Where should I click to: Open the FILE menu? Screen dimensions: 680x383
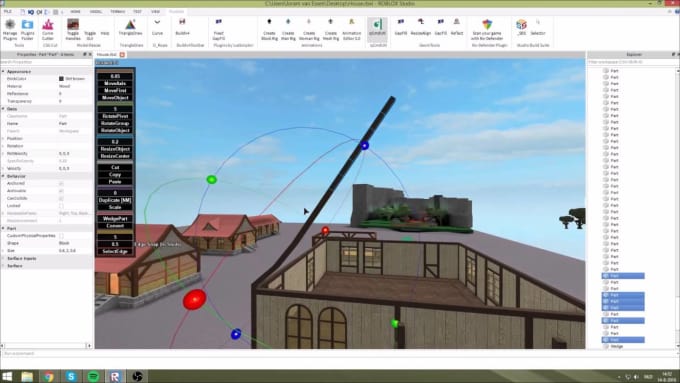(x=8, y=12)
